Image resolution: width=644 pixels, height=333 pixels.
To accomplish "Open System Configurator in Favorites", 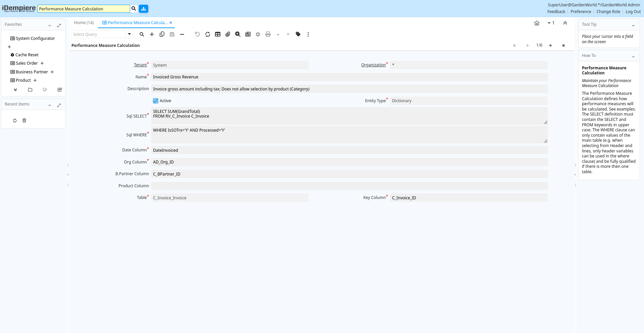I will (35, 39).
